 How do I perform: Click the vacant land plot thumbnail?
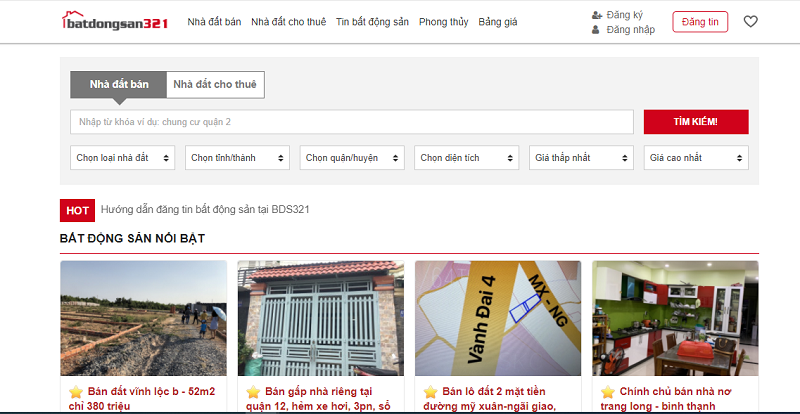[143, 318]
